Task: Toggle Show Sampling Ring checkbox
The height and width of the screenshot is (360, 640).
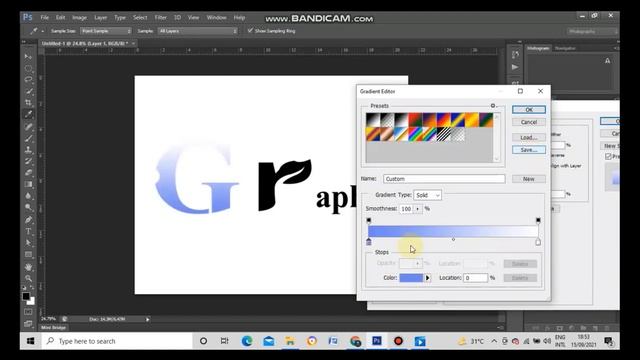Action: pyautogui.click(x=250, y=31)
